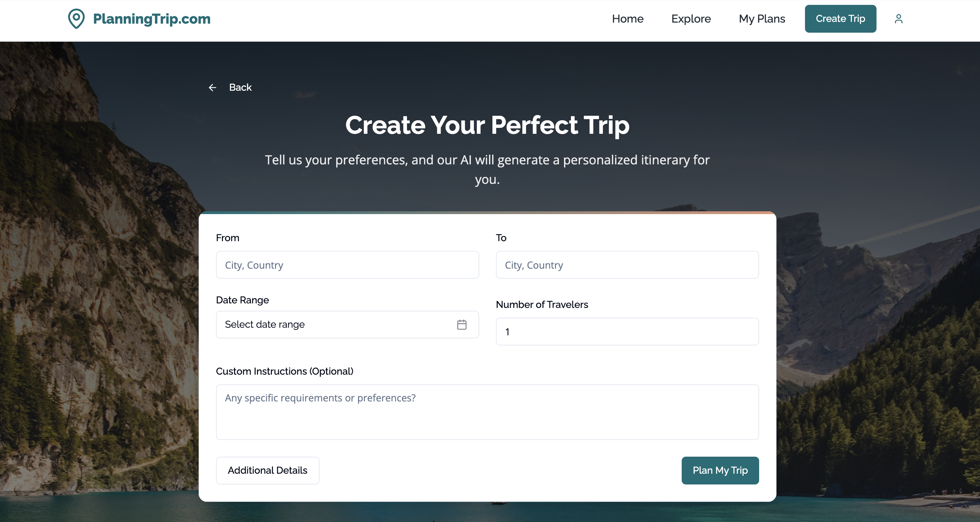980x522 pixels.
Task: Click the left arrow beside Back
Action: point(212,88)
